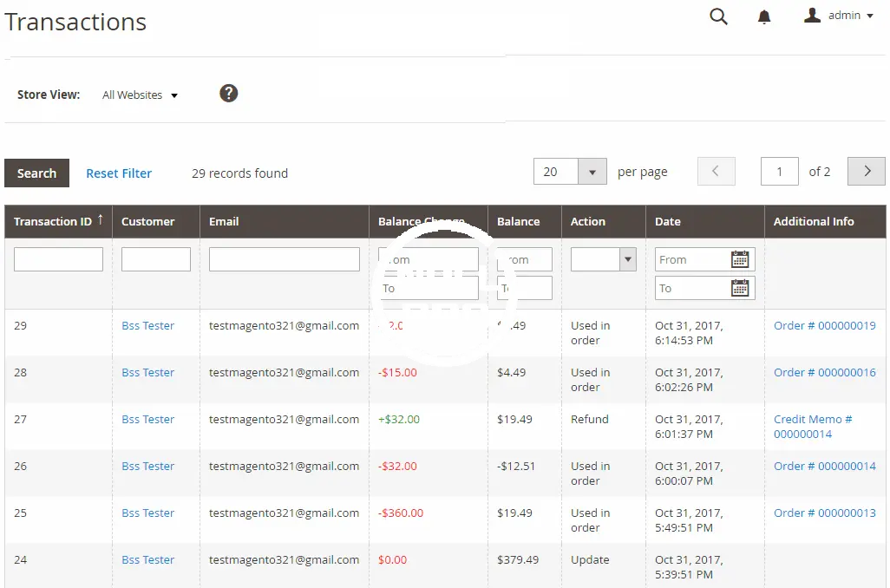The width and height of the screenshot is (890, 588).
Task: Go to next page arrow
Action: pos(866,172)
